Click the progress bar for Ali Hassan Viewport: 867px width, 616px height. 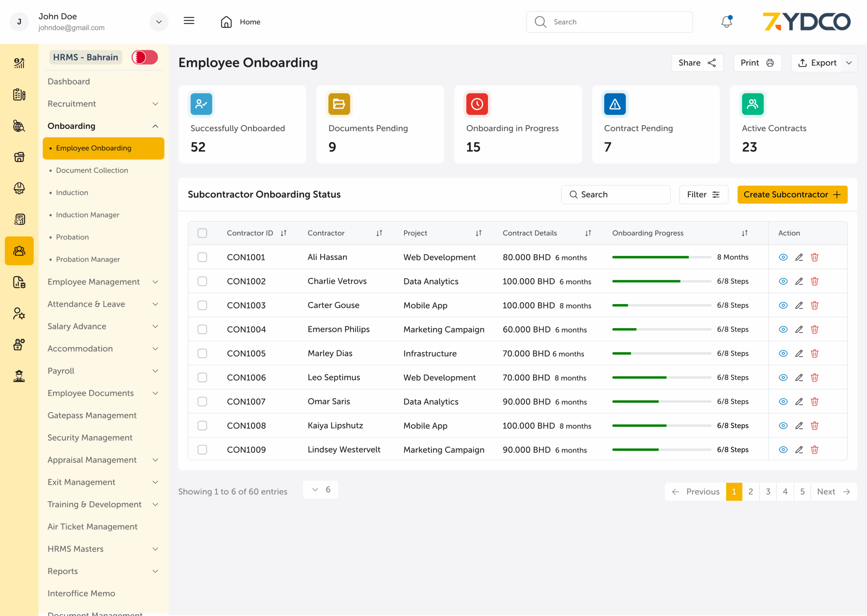661,257
